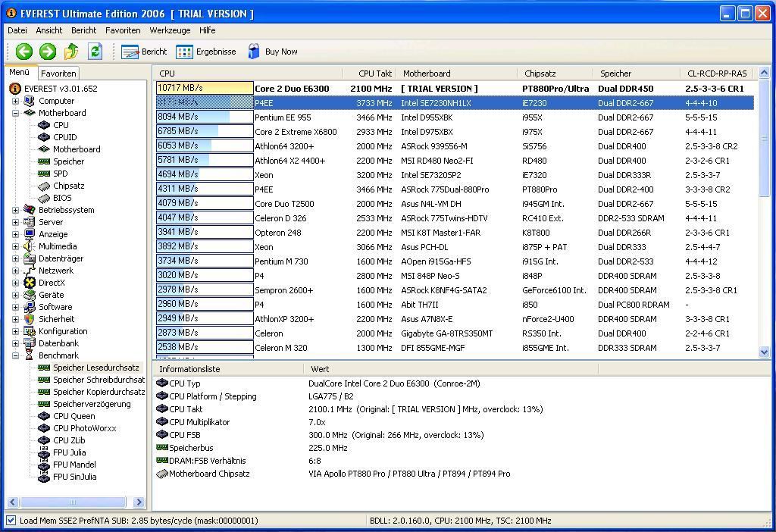
Task: Click the Bericht report icon in toolbar
Action: click(x=130, y=52)
